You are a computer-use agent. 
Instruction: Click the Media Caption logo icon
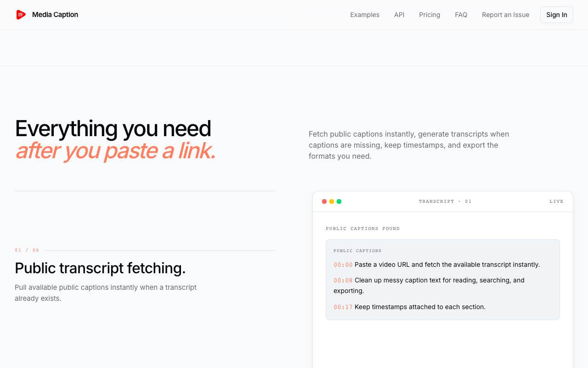pos(21,15)
